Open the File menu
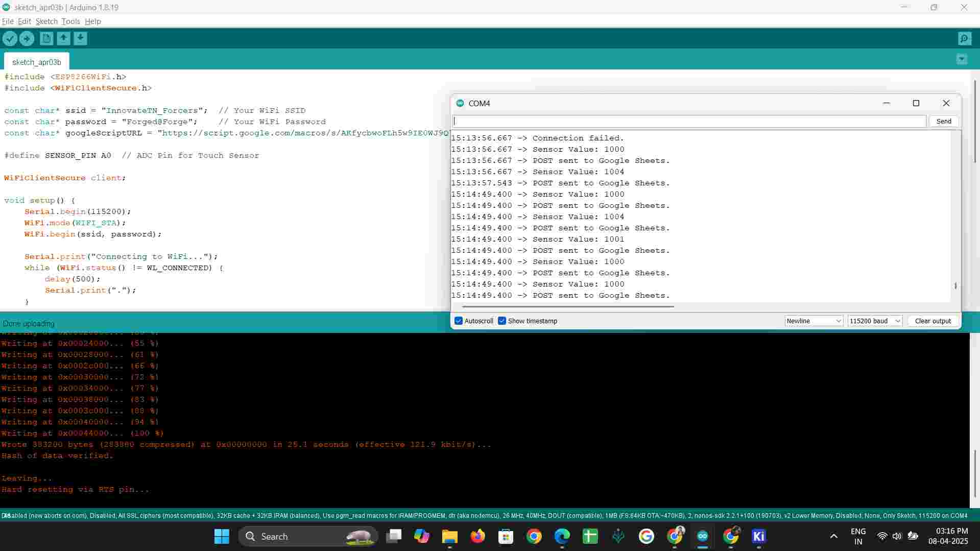The image size is (980, 551). (8, 21)
